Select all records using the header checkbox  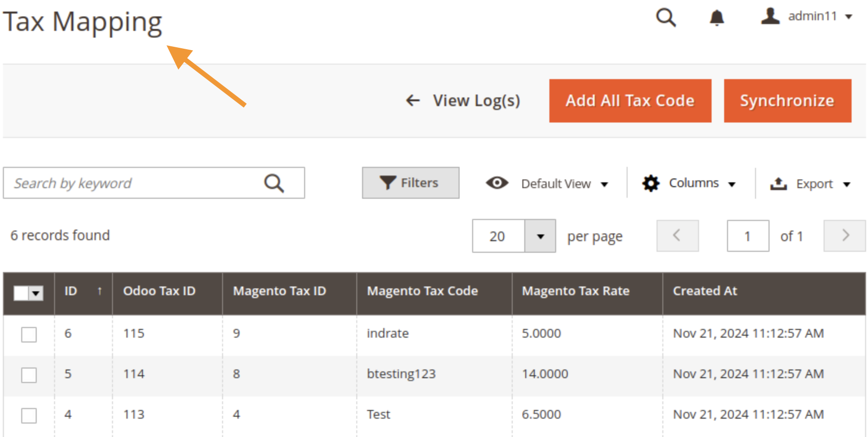click(x=21, y=293)
